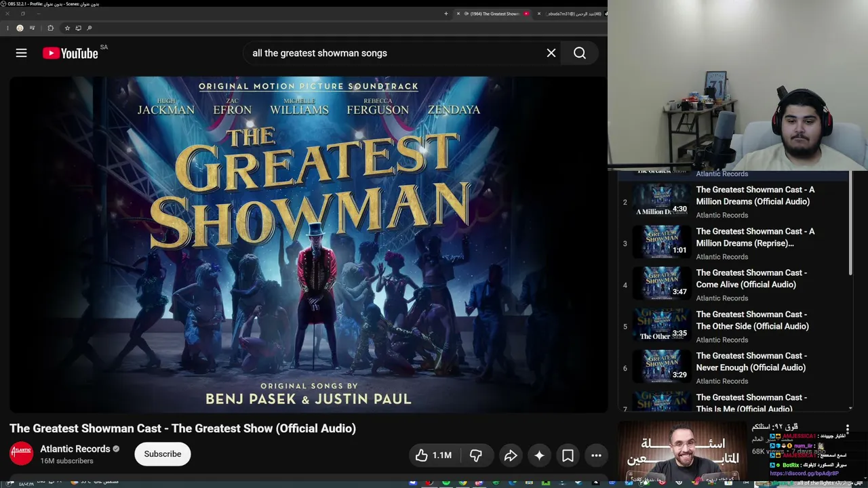Select the 3:47 Come Alive thumbnail
This screenshot has height=488, width=868.
point(661,283)
